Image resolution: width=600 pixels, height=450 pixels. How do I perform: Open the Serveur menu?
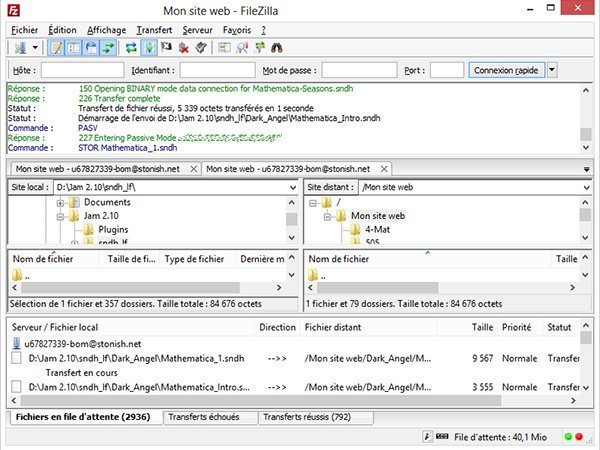[x=197, y=30]
